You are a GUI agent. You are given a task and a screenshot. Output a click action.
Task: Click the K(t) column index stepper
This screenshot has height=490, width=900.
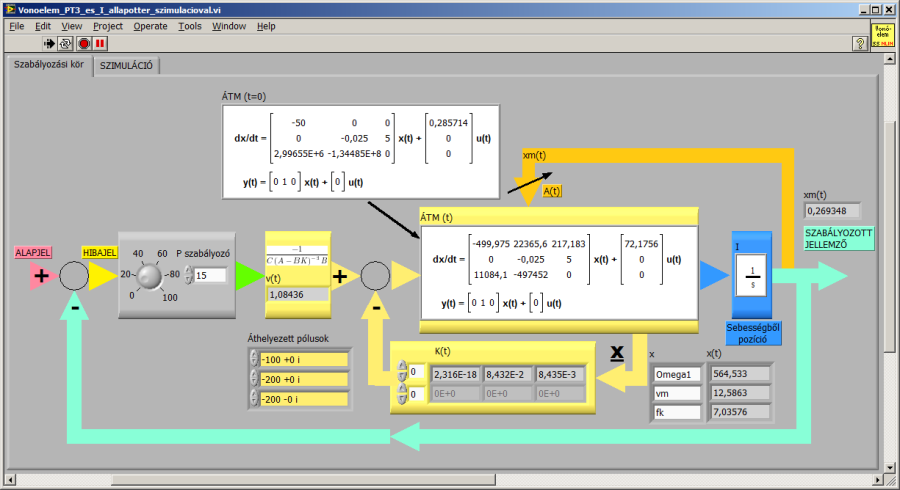tap(402, 395)
